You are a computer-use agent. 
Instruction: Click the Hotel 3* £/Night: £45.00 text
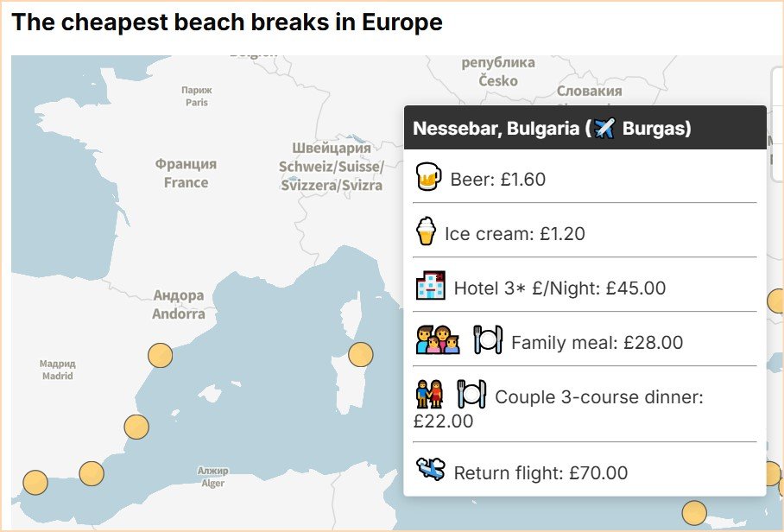(x=560, y=288)
